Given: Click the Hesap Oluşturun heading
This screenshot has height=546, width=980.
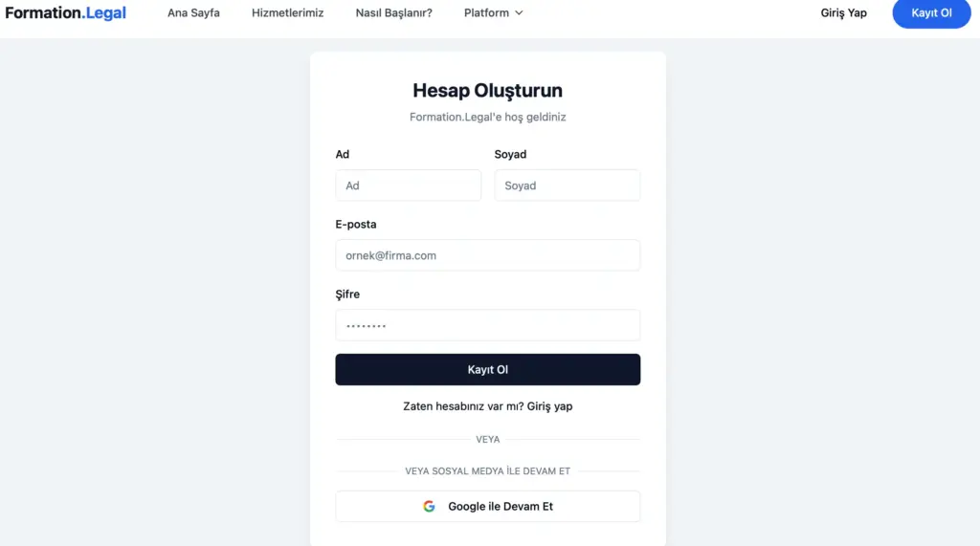Looking at the screenshot, I should [x=487, y=91].
